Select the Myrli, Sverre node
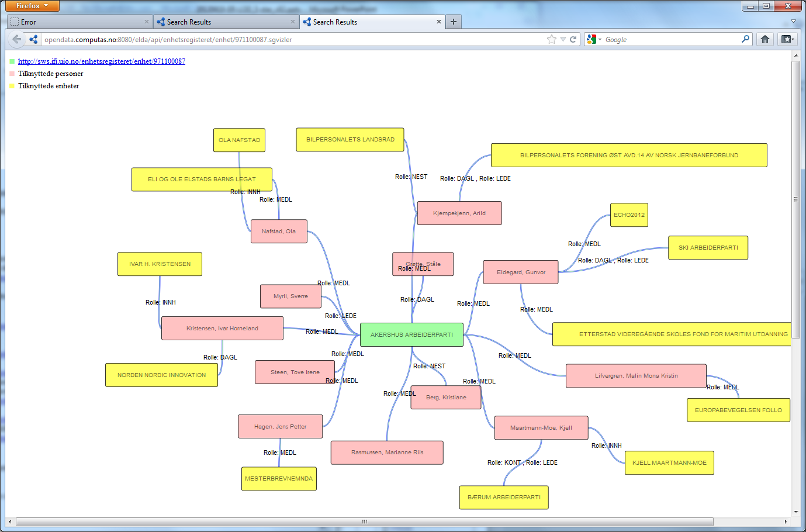Screen dimensions: 806x532 click(290, 296)
